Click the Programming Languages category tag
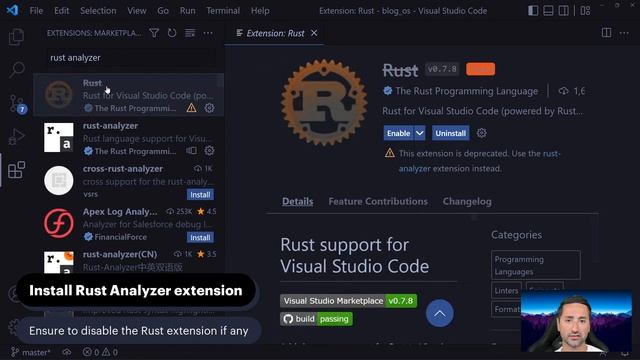The image size is (640, 360). coord(536,265)
